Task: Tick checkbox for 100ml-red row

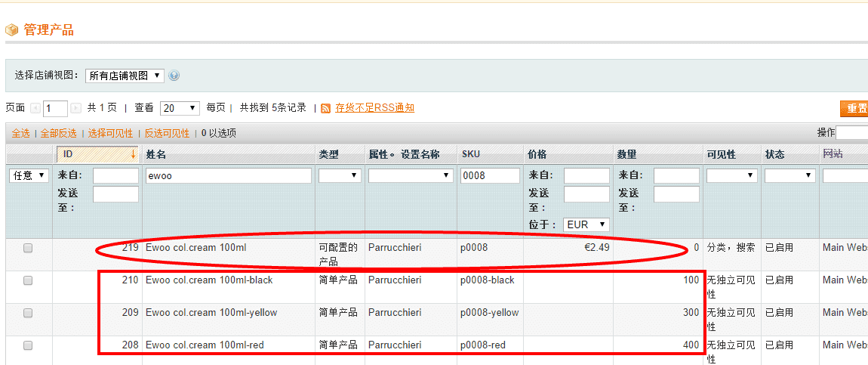Action: (28, 345)
